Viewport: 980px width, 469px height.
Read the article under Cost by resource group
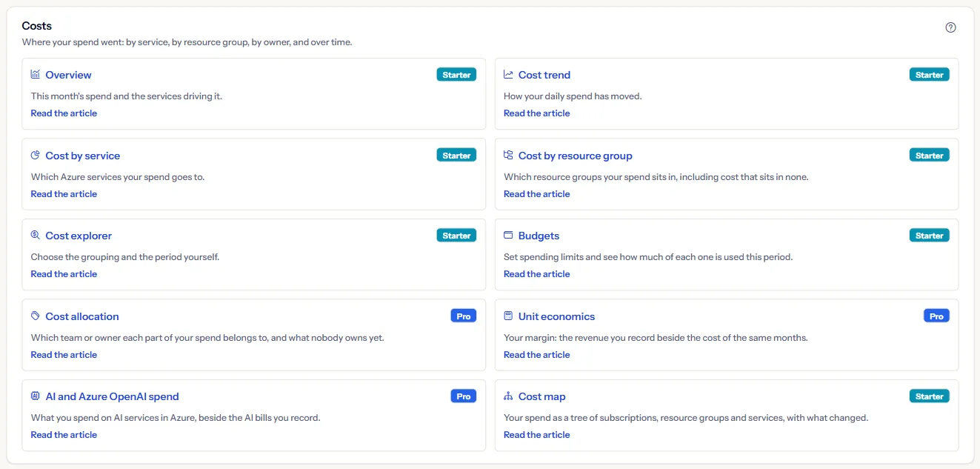536,194
